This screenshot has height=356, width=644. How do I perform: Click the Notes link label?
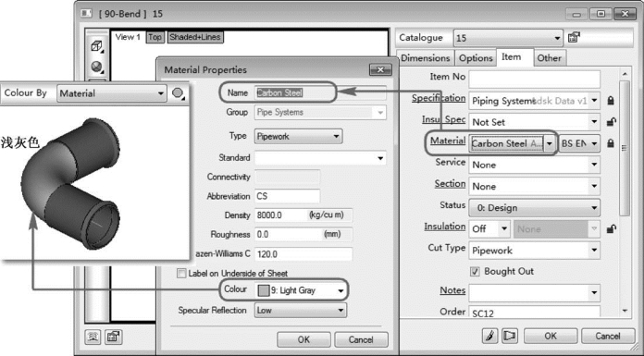point(452,290)
